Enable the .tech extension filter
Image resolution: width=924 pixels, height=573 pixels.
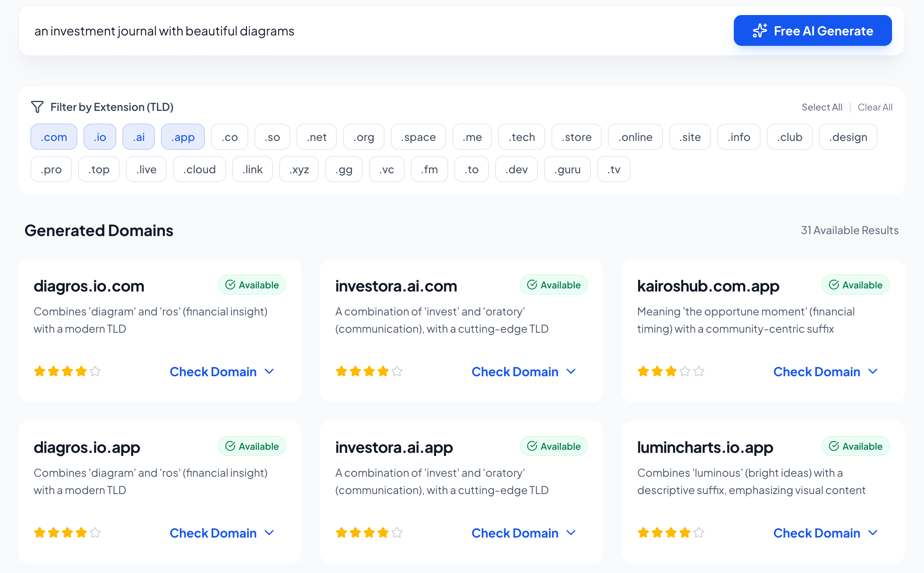point(522,137)
